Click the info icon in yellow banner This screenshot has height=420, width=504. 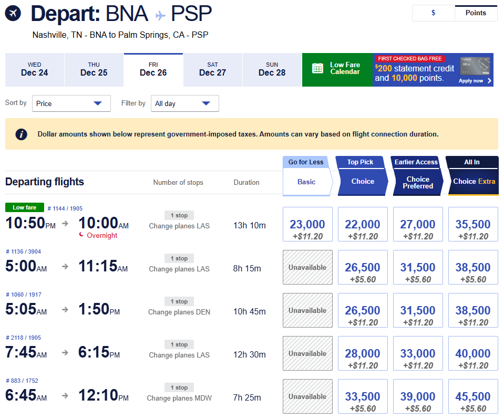(x=21, y=134)
